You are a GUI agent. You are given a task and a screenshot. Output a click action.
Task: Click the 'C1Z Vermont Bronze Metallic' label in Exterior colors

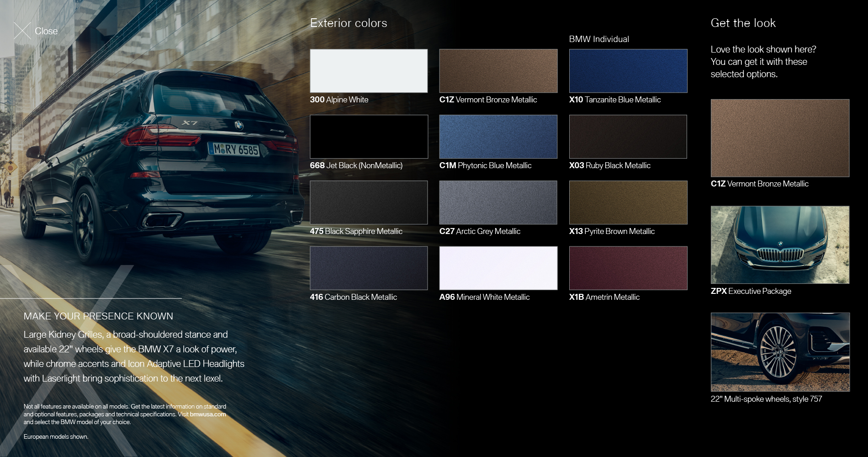488,100
